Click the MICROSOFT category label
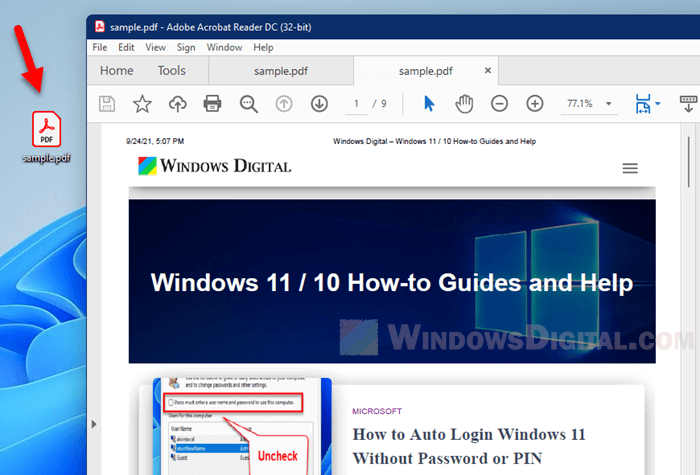This screenshot has height=475, width=700. (x=377, y=411)
